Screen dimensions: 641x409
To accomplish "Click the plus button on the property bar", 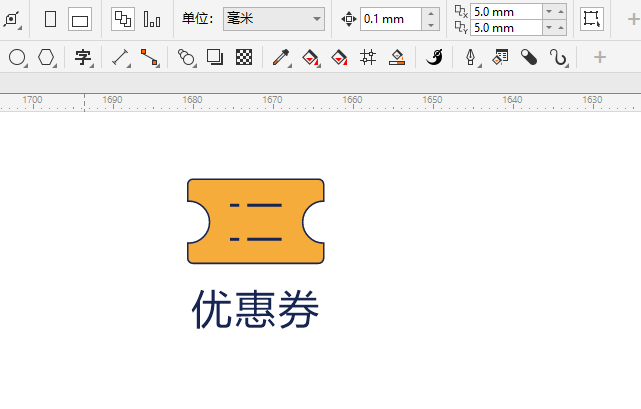I will pos(634,19).
